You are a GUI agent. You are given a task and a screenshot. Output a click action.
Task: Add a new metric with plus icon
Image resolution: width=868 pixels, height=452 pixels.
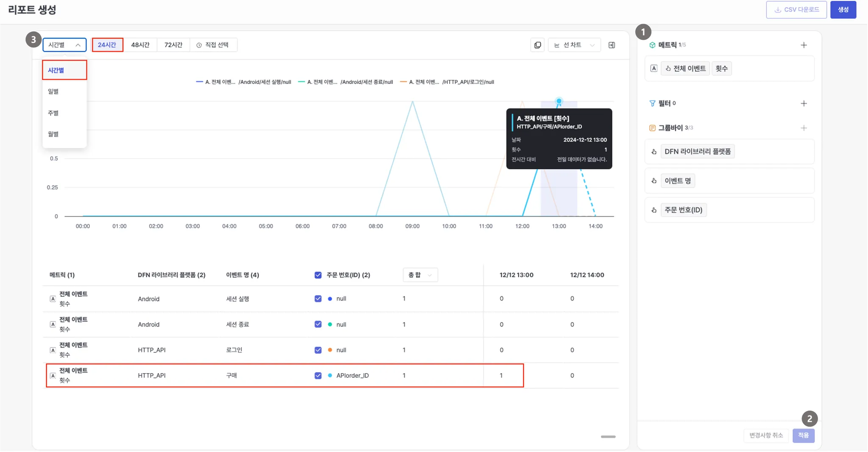pos(804,45)
